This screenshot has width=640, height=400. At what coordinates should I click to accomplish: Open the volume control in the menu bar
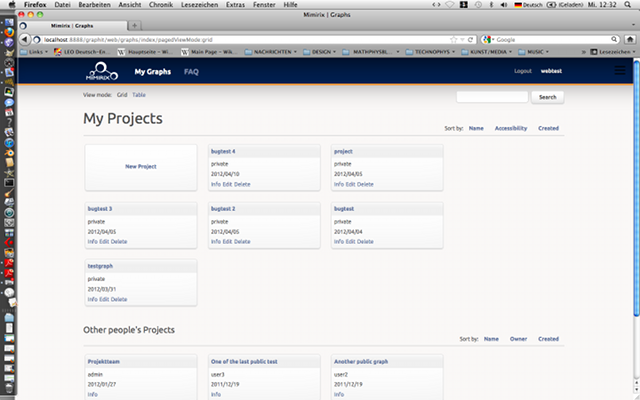[504, 5]
